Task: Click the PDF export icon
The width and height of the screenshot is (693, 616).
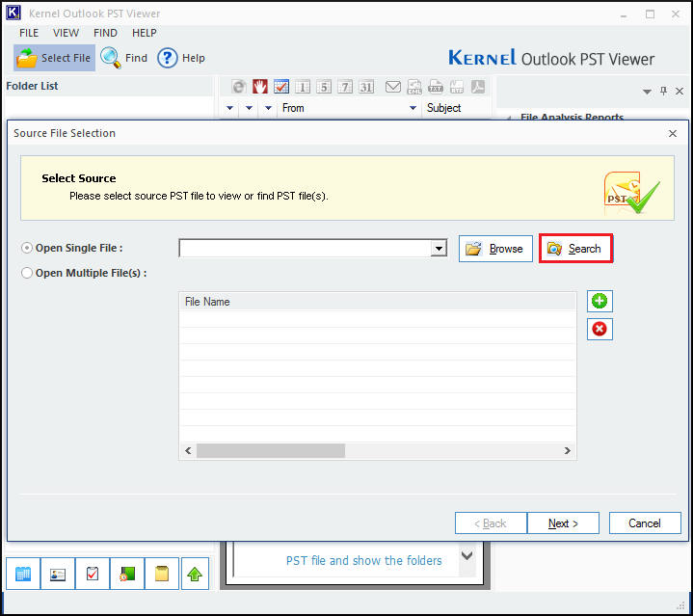Action: 478,87
